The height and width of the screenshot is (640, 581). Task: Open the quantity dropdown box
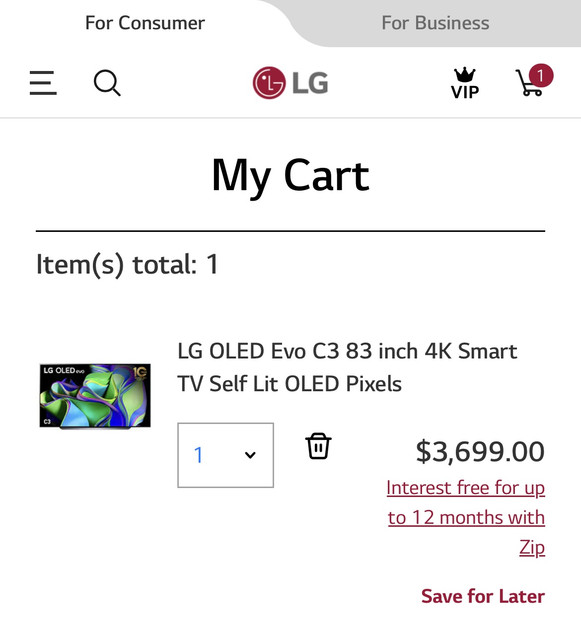click(226, 455)
